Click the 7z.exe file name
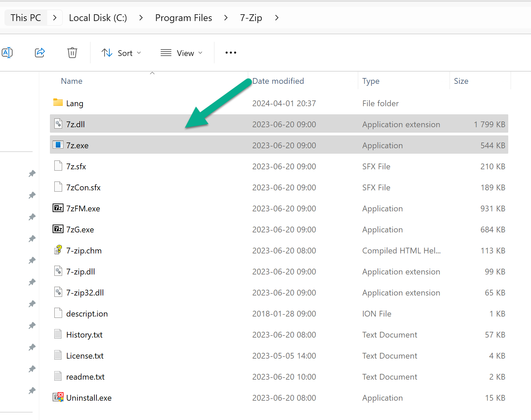Image resolution: width=531 pixels, height=420 pixels. (77, 146)
